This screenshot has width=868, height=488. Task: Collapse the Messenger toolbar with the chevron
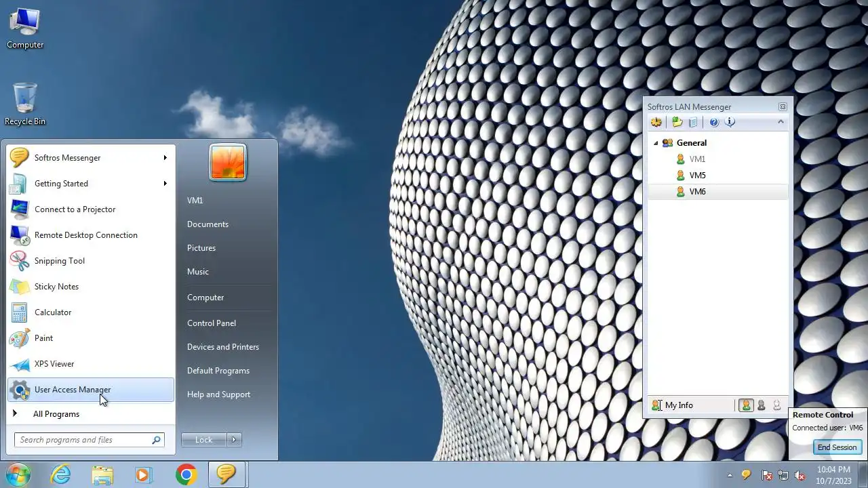point(781,122)
